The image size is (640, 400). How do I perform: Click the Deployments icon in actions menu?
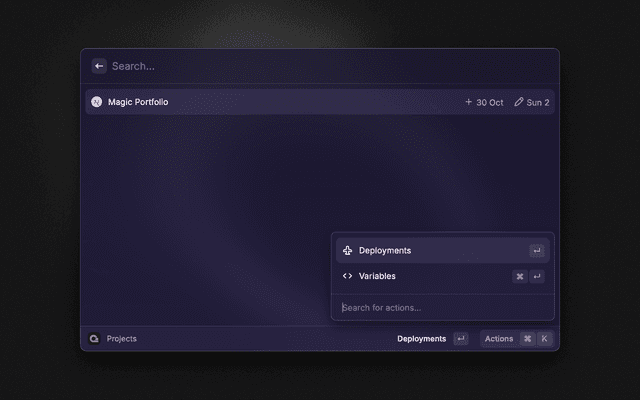[x=347, y=251]
